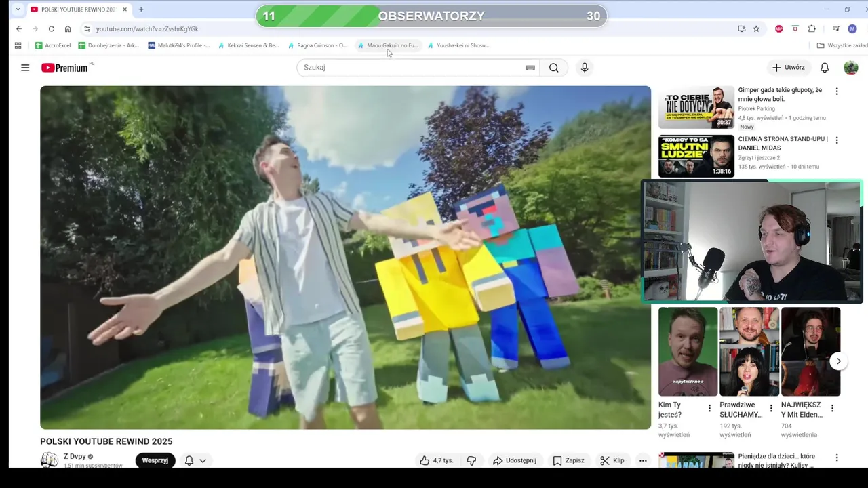The height and width of the screenshot is (488, 868).
Task: Open the AccroExcel bookmark
Action: point(53,45)
